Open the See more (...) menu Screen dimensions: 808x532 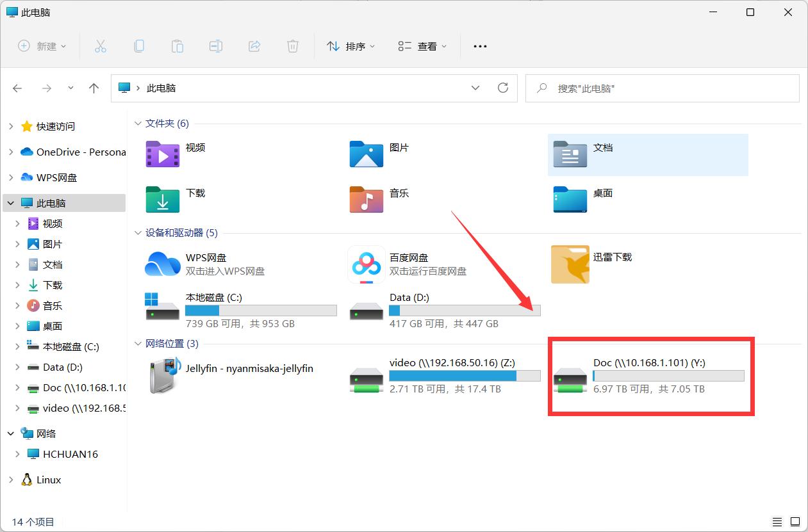[480, 45]
